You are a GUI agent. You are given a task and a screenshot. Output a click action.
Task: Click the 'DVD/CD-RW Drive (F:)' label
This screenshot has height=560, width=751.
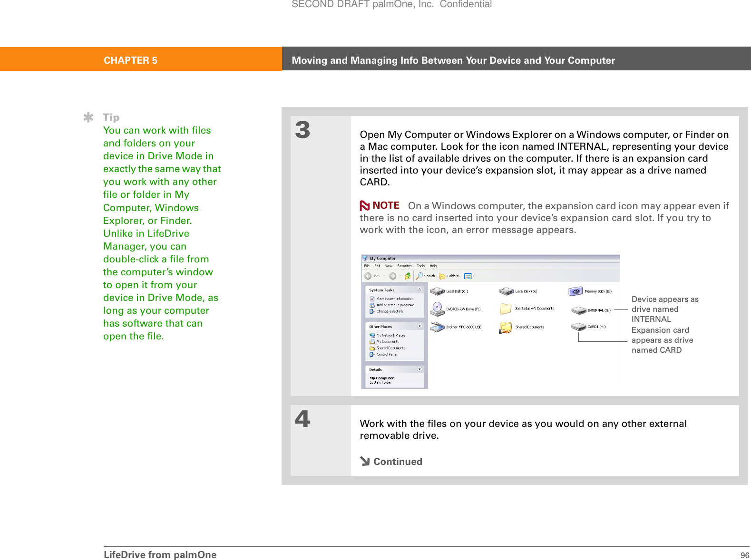(x=463, y=309)
